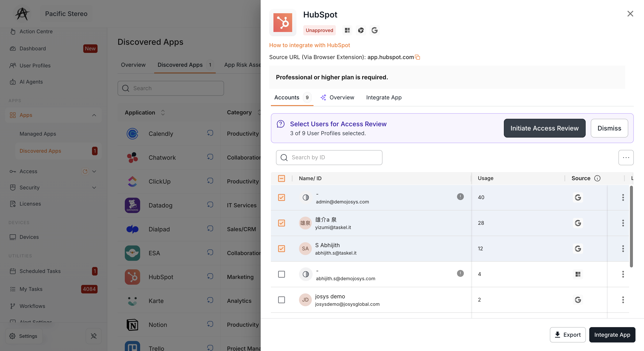This screenshot has height=351, width=644.
Task: Uncheck the S Abhijith account
Action: [x=282, y=249]
